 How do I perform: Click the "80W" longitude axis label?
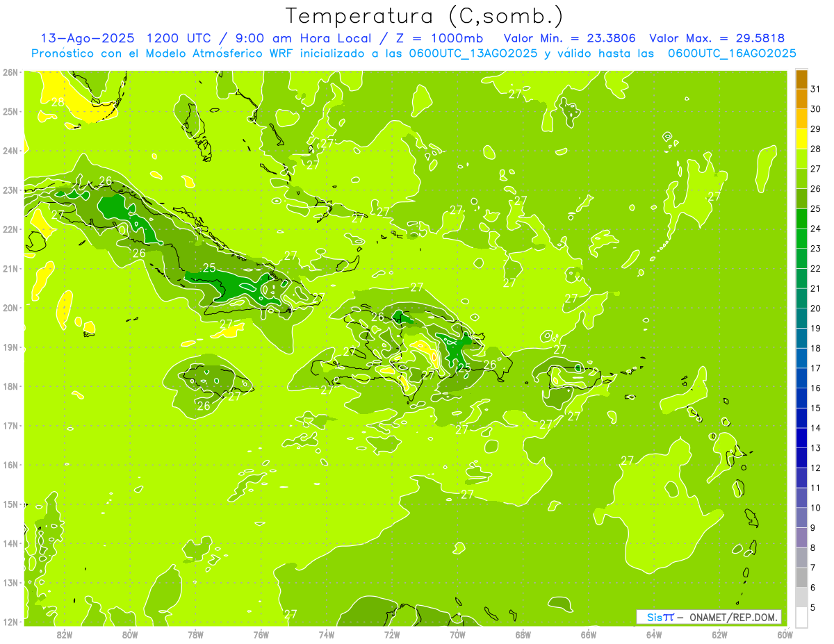(x=130, y=634)
